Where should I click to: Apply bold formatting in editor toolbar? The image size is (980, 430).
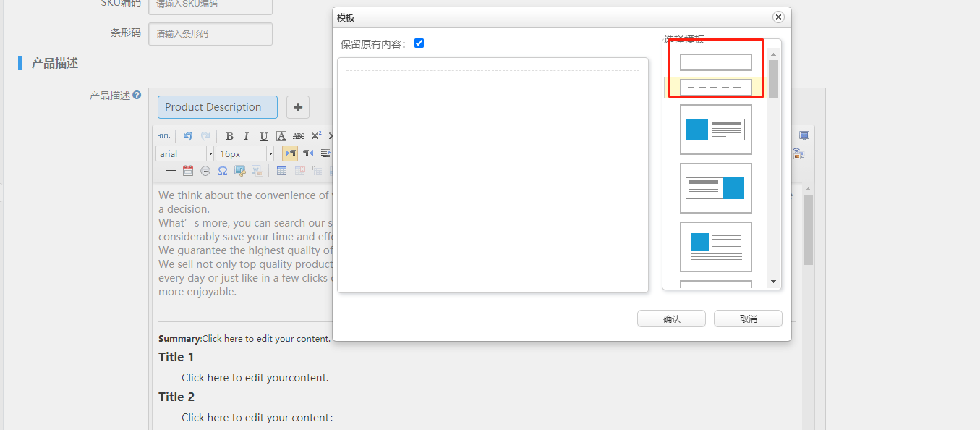coord(229,136)
